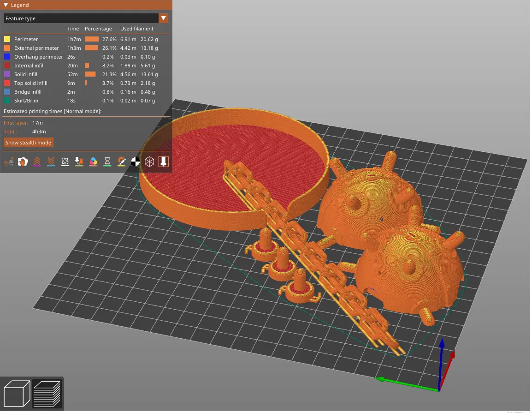Click the red Top solid infill swatch
Viewport: 532px width, 413px height.
[x=7, y=83]
